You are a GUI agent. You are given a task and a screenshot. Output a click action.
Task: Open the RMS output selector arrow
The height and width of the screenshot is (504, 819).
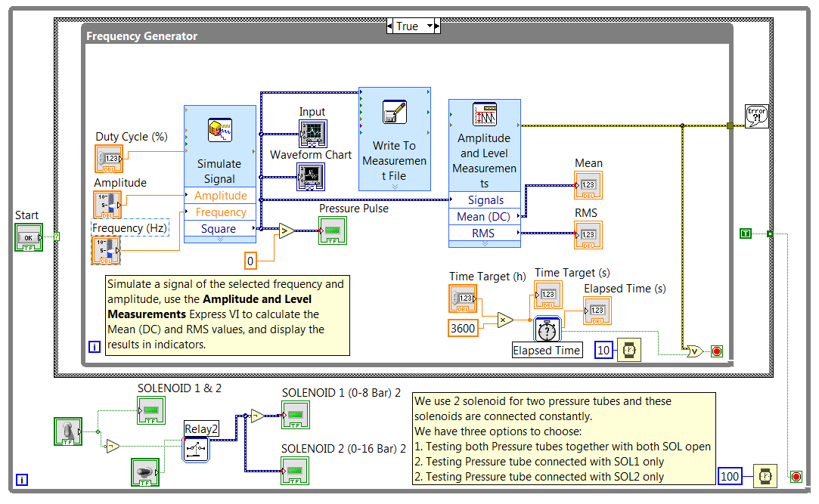520,233
